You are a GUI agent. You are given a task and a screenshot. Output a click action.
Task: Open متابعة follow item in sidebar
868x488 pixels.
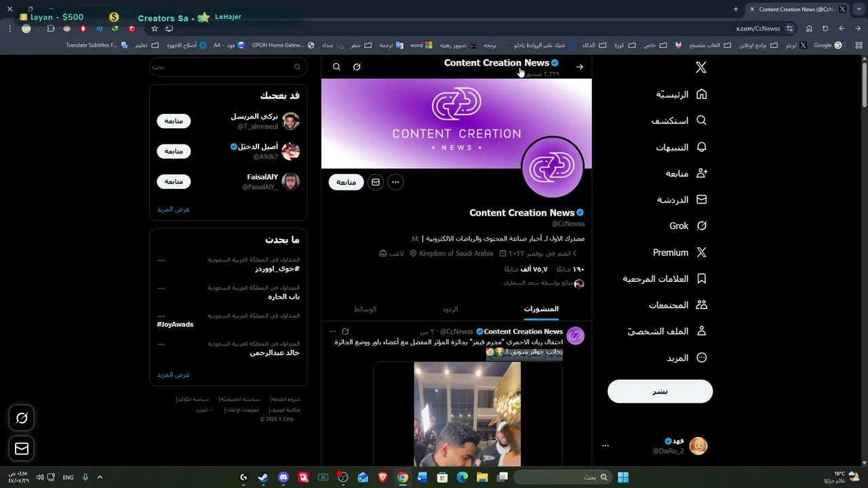pos(686,174)
